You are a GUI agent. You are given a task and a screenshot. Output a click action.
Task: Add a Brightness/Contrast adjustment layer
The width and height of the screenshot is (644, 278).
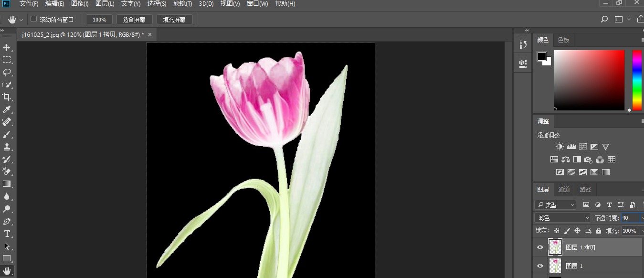(559, 146)
